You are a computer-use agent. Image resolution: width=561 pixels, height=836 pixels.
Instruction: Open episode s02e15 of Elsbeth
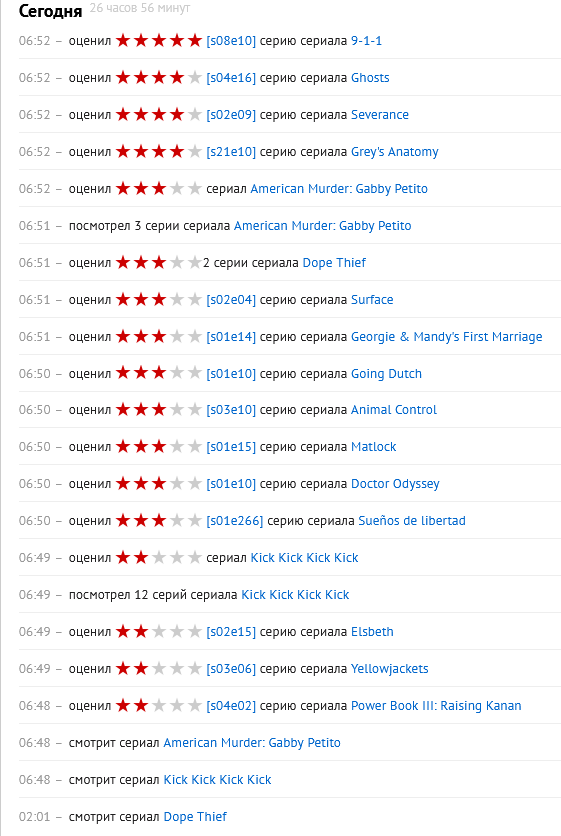pyautogui.click(x=231, y=632)
